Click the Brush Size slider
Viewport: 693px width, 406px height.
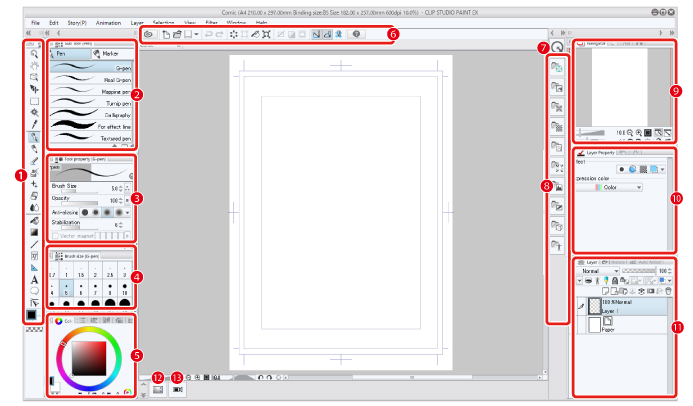(79, 192)
